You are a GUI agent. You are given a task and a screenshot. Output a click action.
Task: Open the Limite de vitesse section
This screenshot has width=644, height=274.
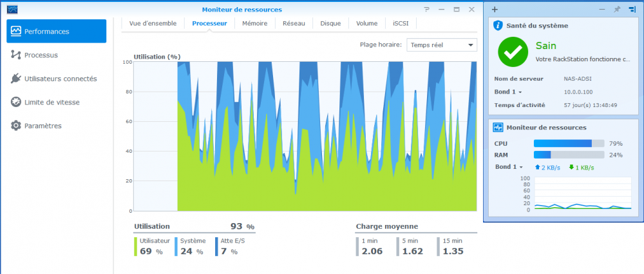click(52, 102)
